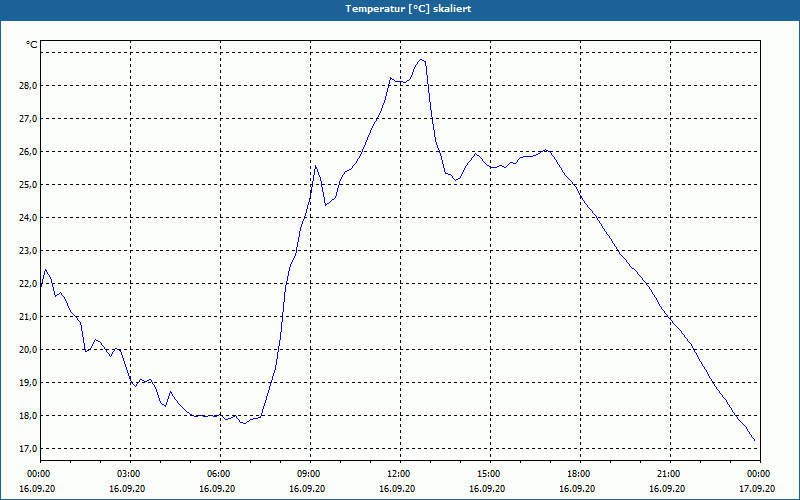Click the 00:00 time label above 16.09.20
The width and height of the screenshot is (800, 500).
coord(41,474)
